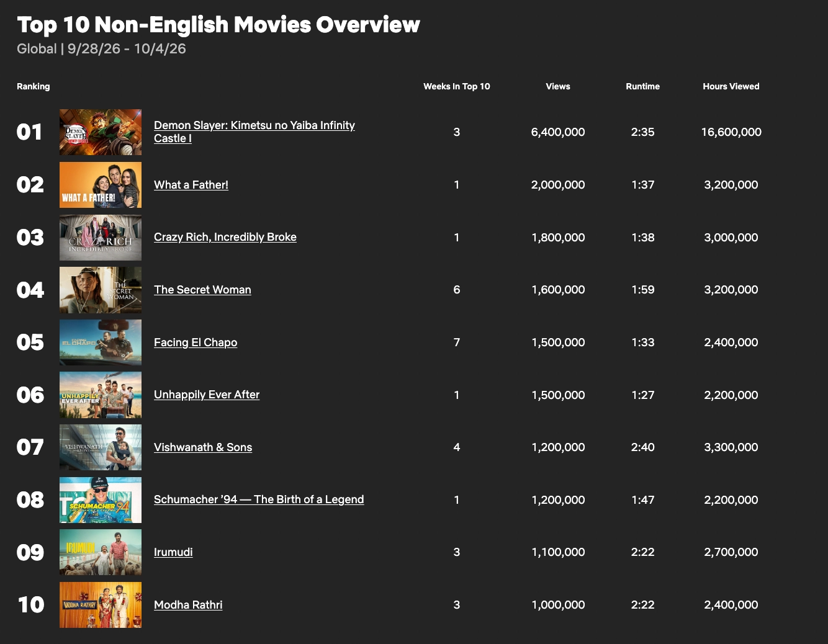Viewport: 828px width, 644px height.
Task: Click the 2,700,000 hours viewed value
Action: pos(731,552)
